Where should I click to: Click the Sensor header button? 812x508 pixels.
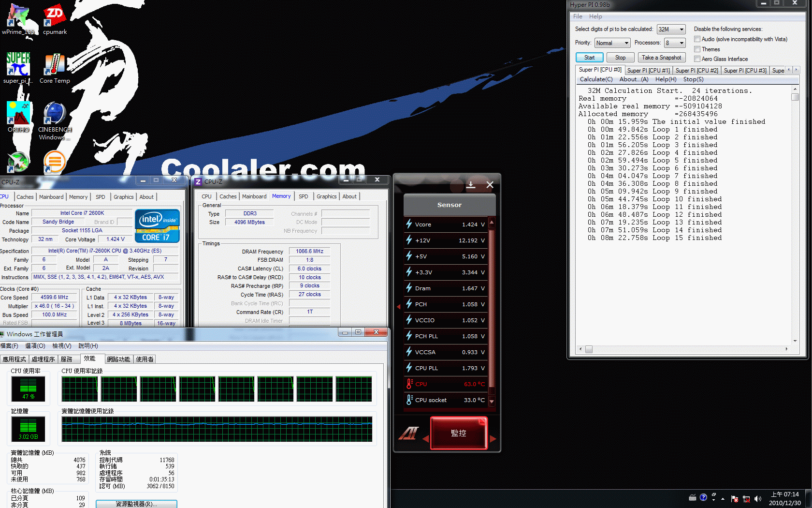pos(449,205)
